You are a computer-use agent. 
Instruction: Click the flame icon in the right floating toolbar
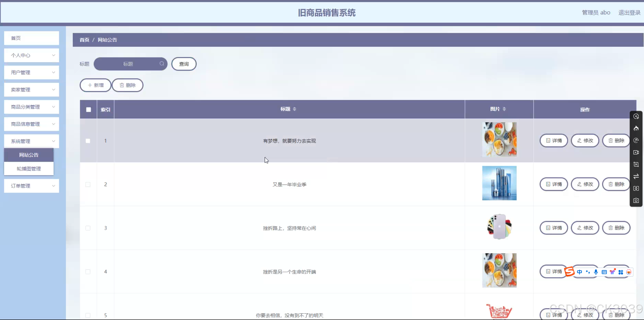(x=636, y=129)
